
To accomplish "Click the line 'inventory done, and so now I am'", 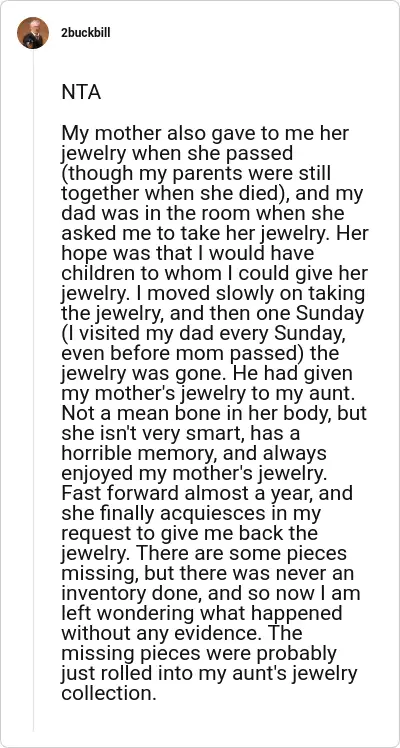I will 211,593.
